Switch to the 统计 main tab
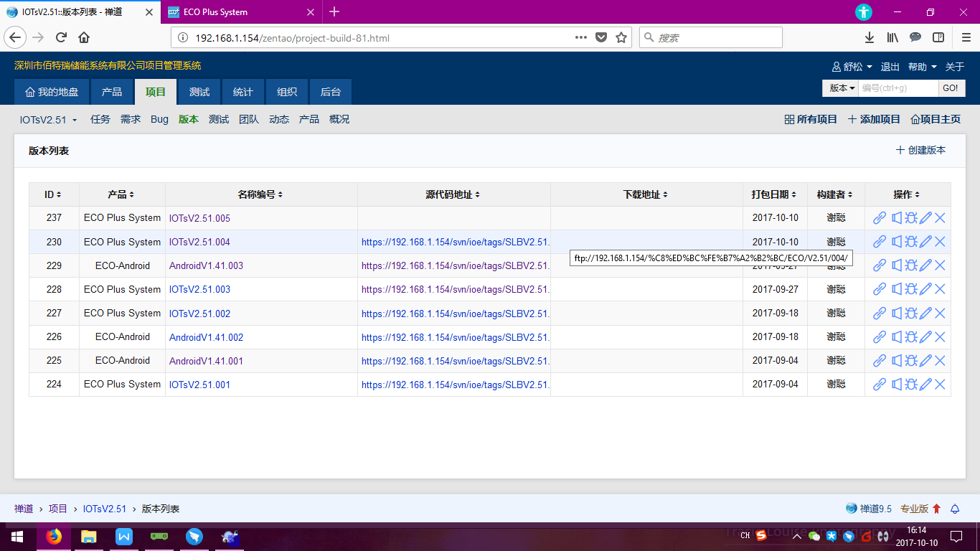This screenshot has height=551, width=980. [x=243, y=92]
